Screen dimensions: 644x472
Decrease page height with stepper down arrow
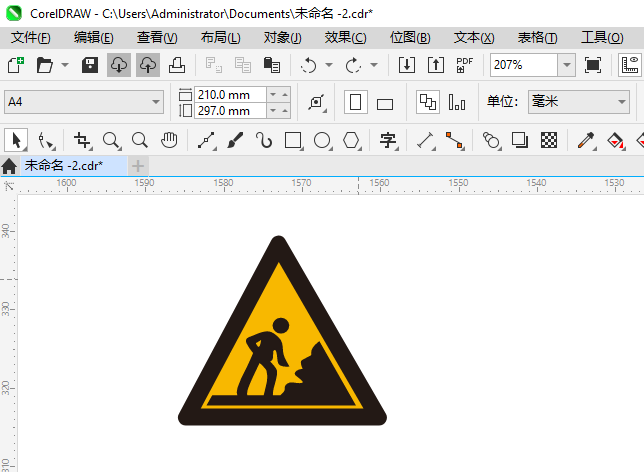[273, 111]
